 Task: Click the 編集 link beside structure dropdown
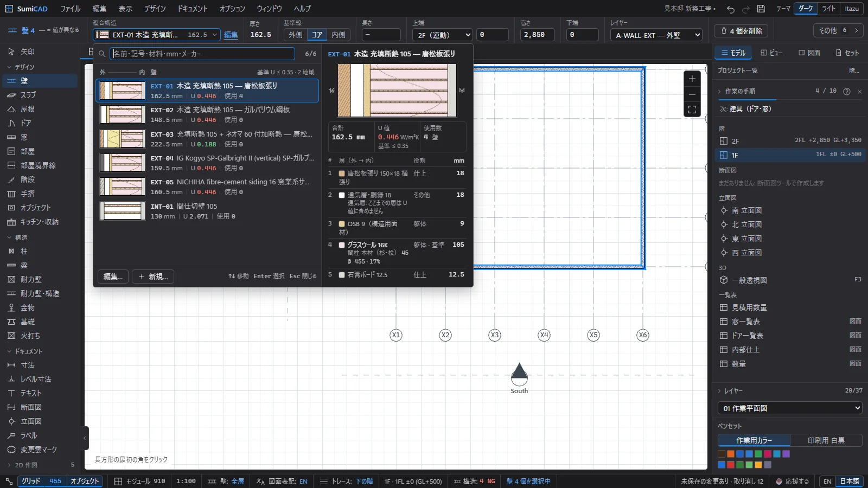(x=231, y=35)
